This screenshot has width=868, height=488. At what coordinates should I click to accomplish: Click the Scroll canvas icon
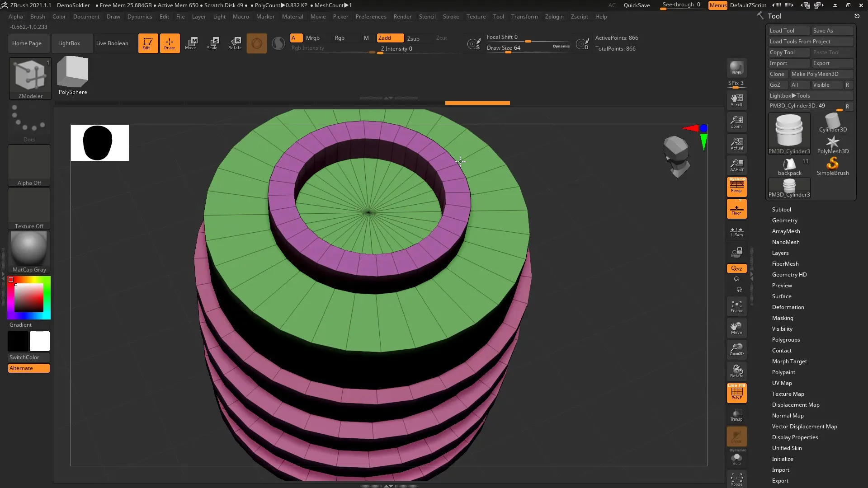coord(736,100)
